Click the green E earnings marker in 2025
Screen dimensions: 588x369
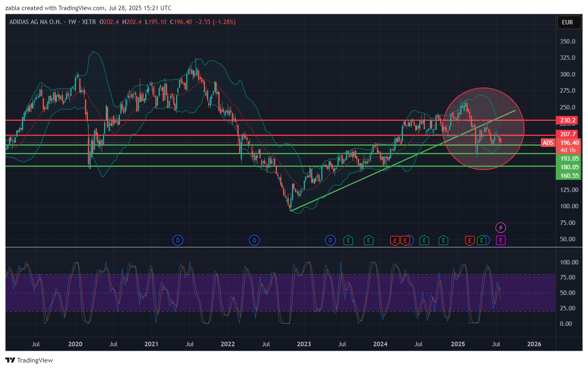(x=481, y=240)
